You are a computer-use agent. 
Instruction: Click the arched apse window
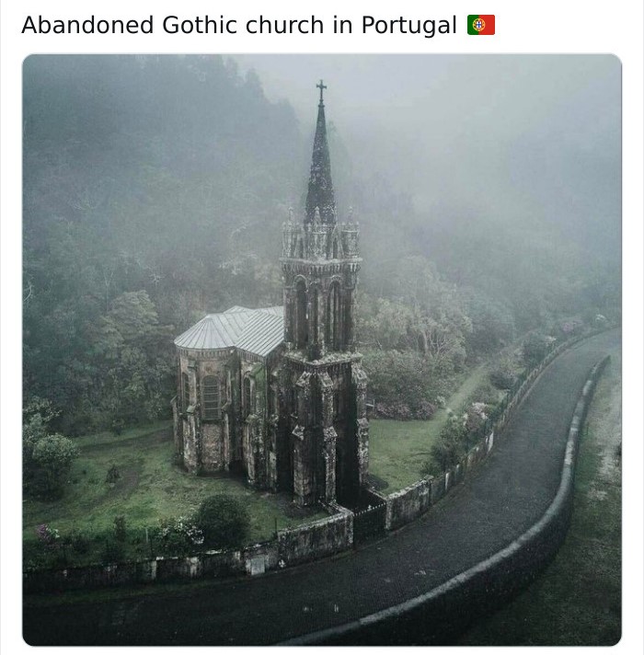click(211, 396)
